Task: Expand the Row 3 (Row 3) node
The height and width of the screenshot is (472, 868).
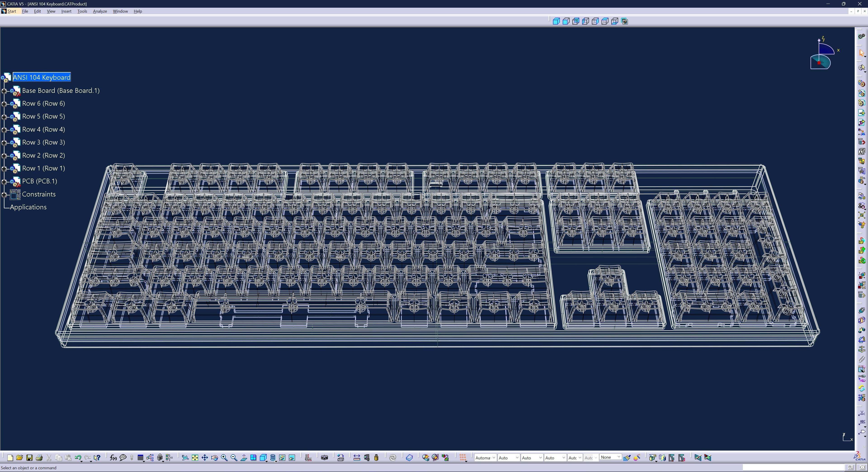Action: [x=4, y=143]
